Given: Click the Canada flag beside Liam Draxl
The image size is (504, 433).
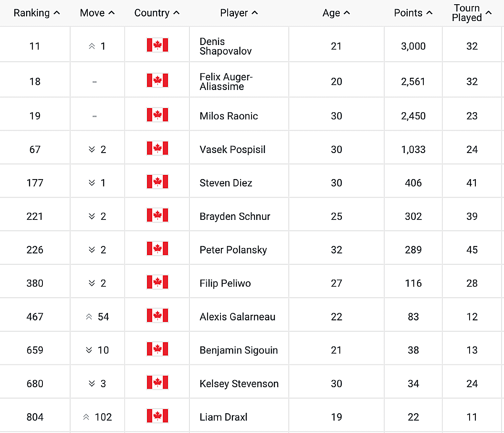Looking at the screenshot, I should pyautogui.click(x=157, y=416).
